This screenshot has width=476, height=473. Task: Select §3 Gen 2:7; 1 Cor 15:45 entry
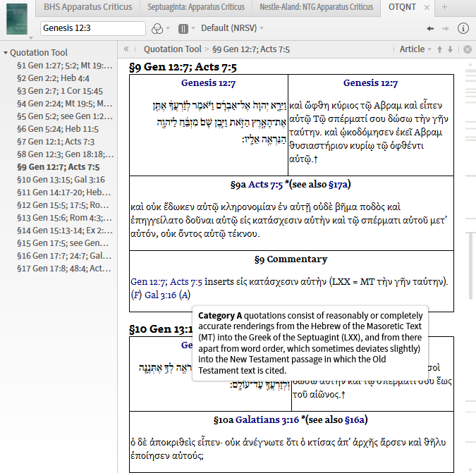pos(60,91)
